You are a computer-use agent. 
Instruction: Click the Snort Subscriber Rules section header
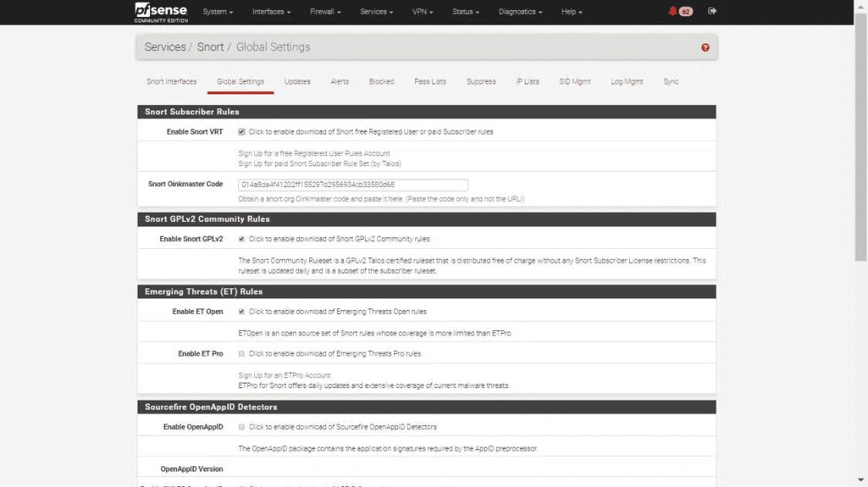pyautogui.click(x=427, y=112)
